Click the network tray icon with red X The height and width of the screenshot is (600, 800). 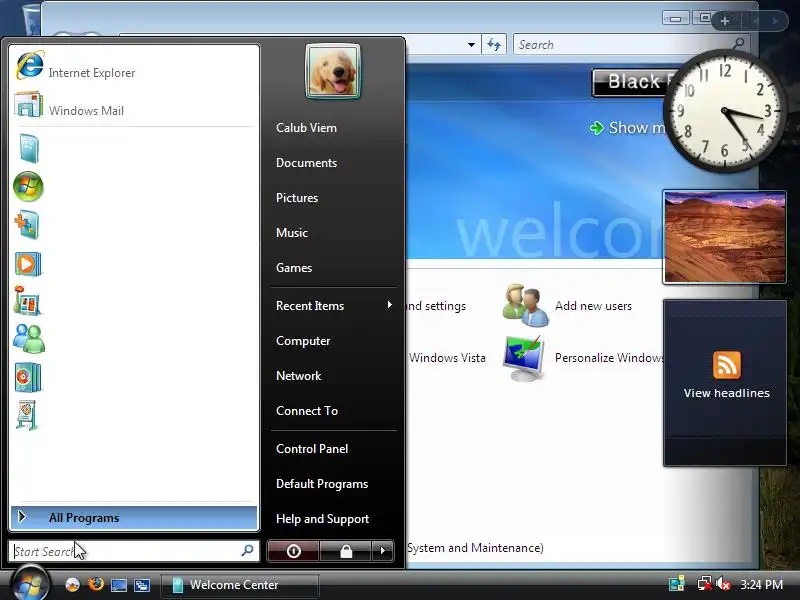click(x=705, y=584)
